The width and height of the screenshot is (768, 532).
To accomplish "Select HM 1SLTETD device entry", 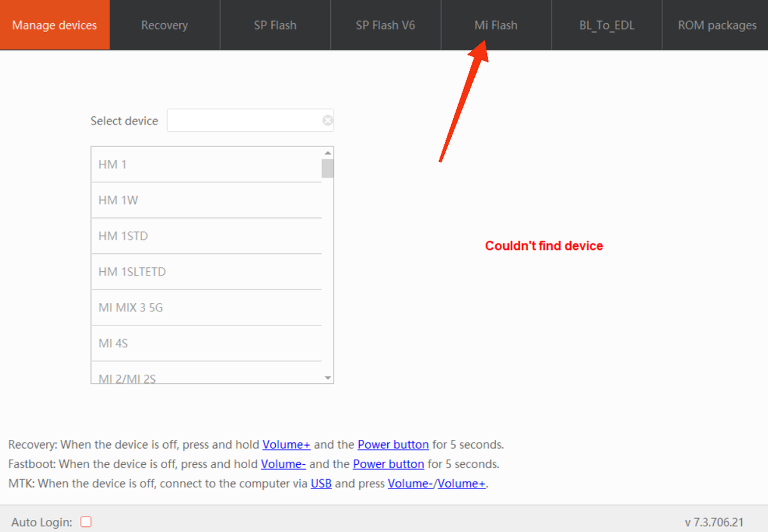I will (206, 272).
